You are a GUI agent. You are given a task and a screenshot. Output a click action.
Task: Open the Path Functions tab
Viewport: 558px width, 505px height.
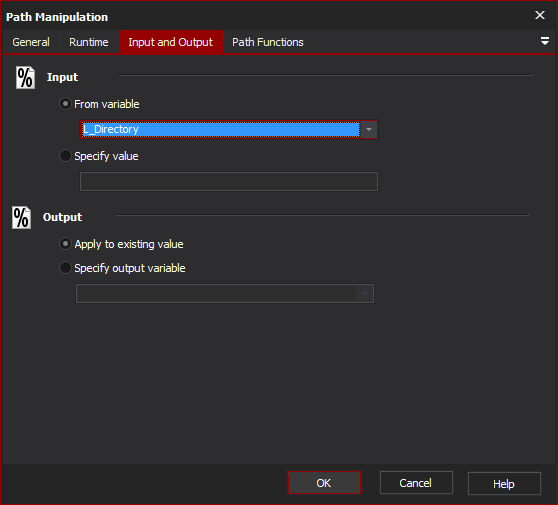click(268, 42)
